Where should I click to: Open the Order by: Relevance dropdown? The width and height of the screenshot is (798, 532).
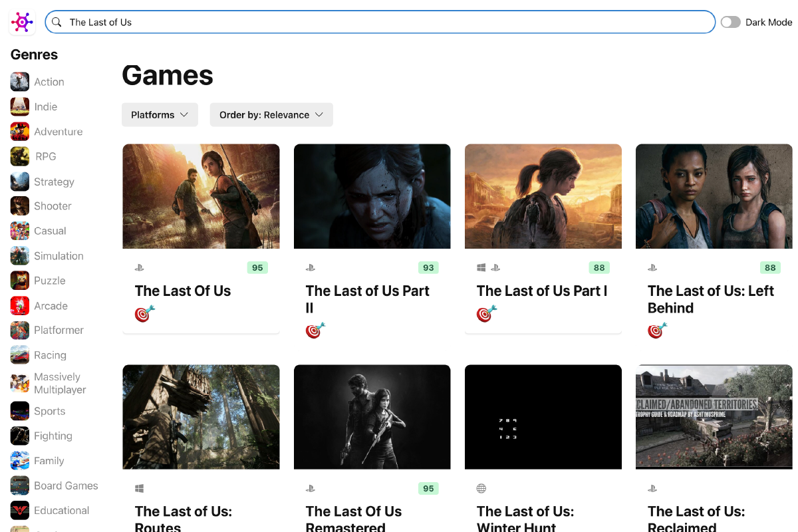271,114
